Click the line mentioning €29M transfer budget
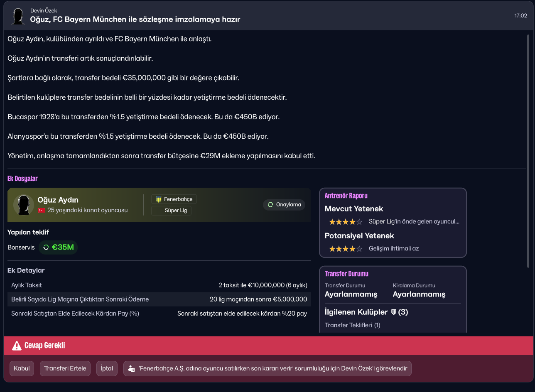Viewport: 535px width, 392px height. 162,156
